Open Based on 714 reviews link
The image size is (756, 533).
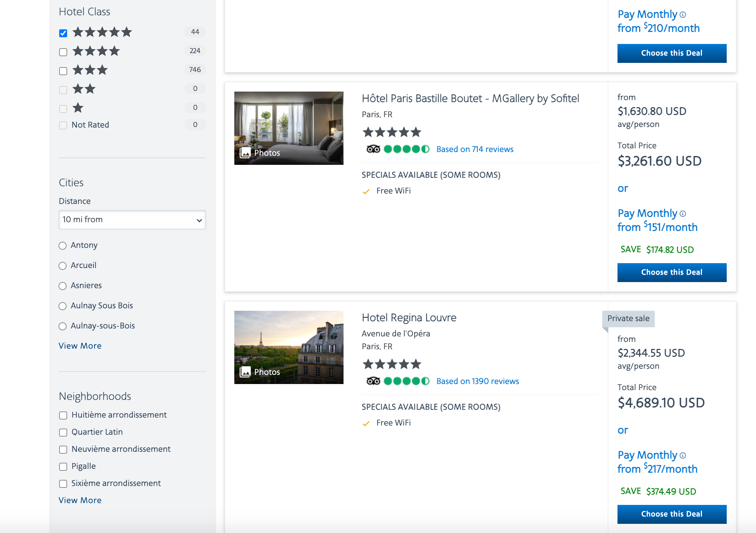(x=474, y=149)
